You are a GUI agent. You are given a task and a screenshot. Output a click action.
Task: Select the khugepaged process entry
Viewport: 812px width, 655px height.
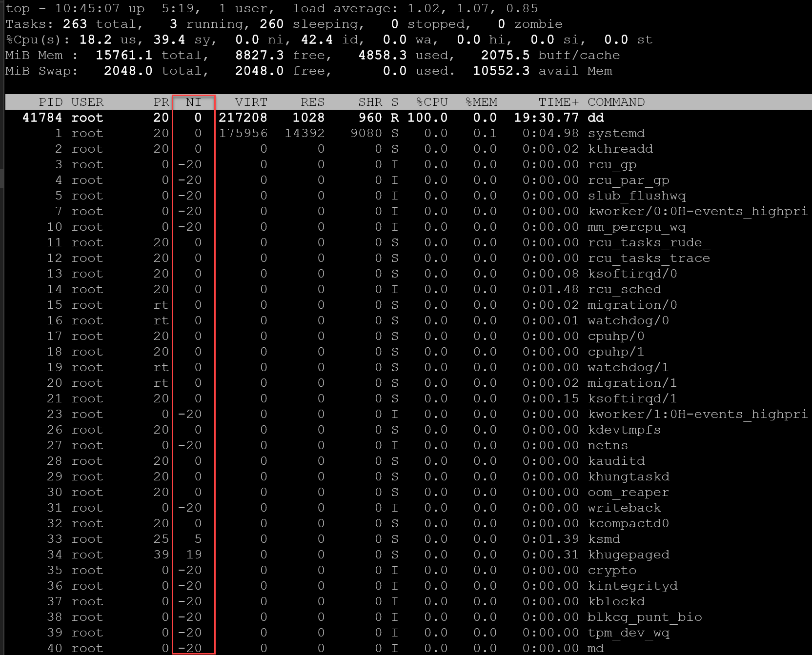point(628,555)
